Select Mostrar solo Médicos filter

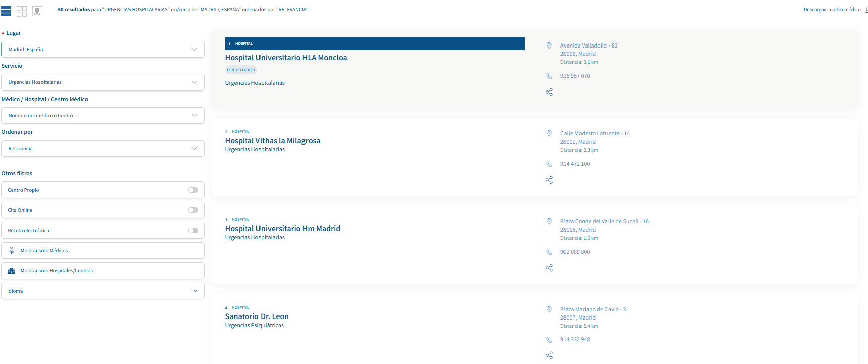coord(103,251)
